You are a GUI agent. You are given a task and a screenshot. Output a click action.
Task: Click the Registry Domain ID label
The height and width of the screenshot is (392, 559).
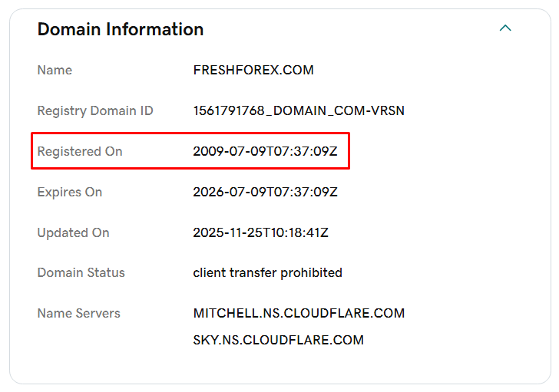(x=95, y=110)
